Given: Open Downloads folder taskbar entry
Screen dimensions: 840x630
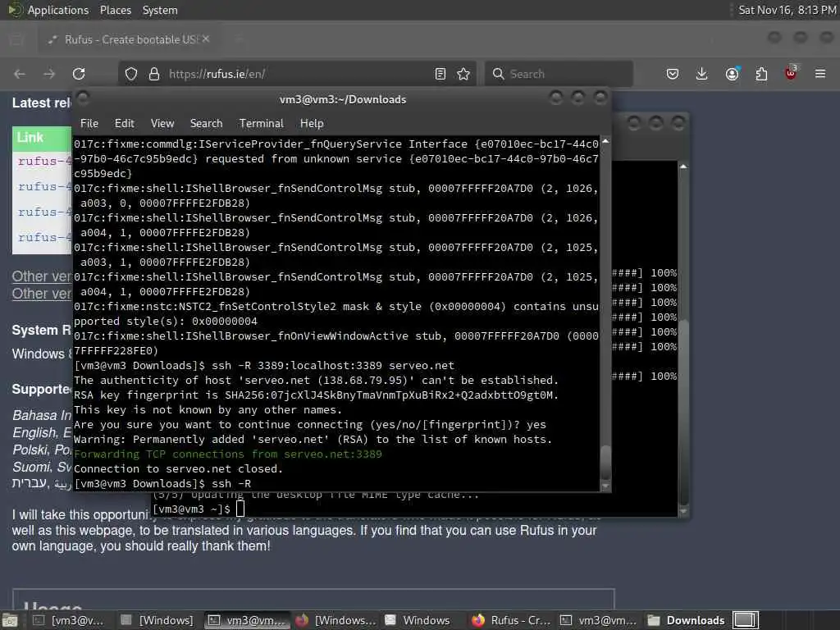Looking at the screenshot, I should (x=687, y=620).
